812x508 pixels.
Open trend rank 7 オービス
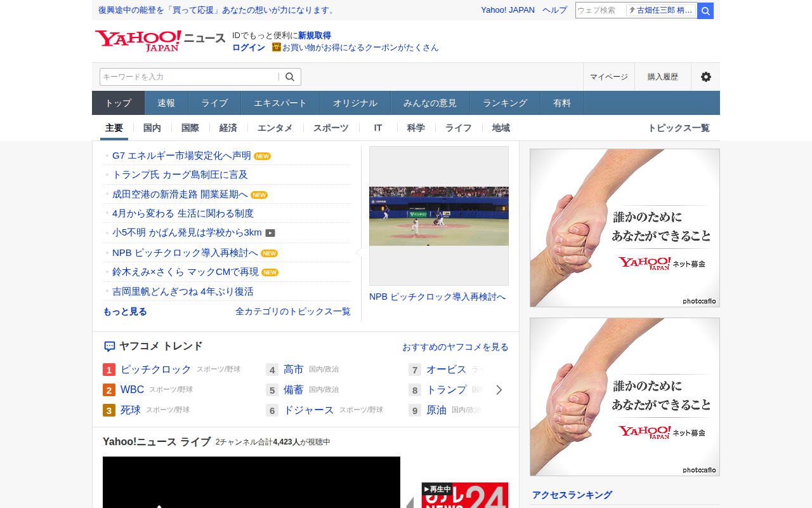pos(447,370)
